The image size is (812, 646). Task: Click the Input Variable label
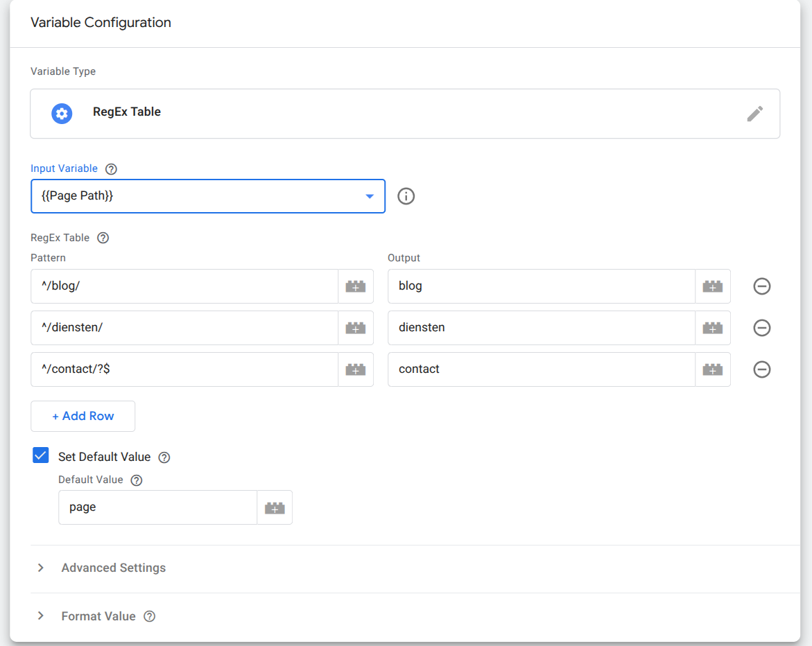pos(64,168)
